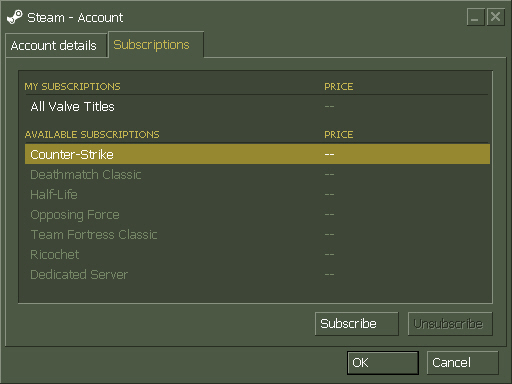
Task: Select Counter-Strike in available subscriptions
Action: point(257,154)
